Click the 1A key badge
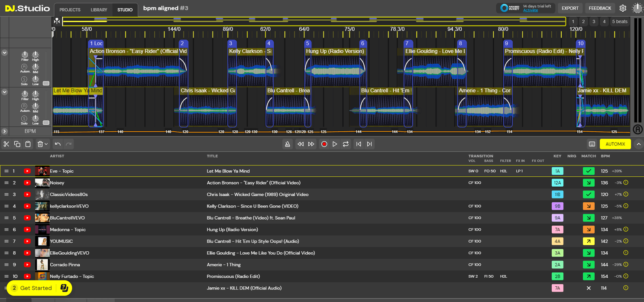 [x=557, y=171]
